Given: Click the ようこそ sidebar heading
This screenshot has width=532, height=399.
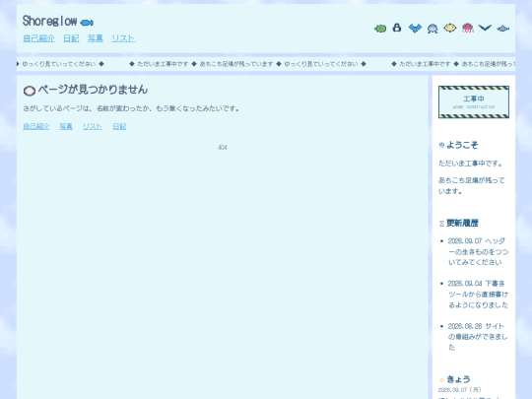Looking at the screenshot, I should click(462, 145).
